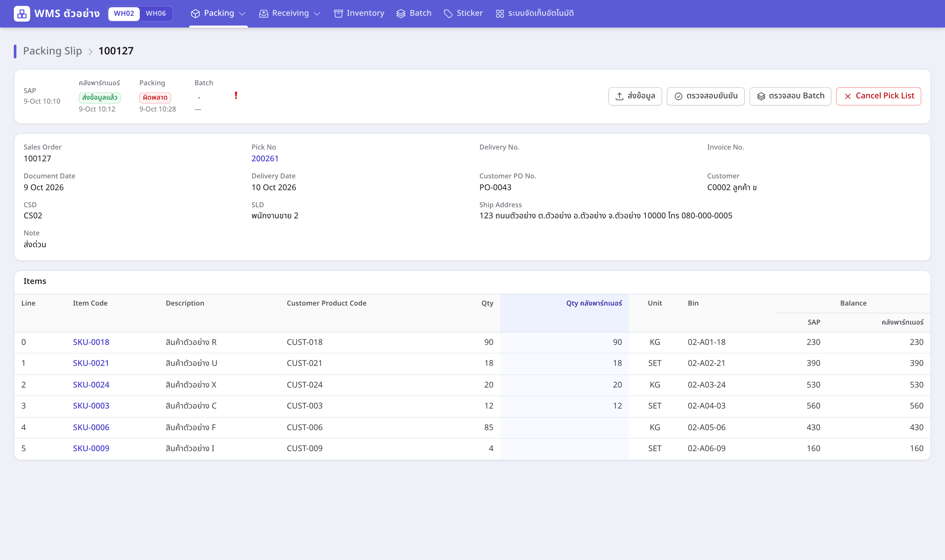Click the ผิดพลาด Packing status badge
The width and height of the screenshot is (945, 560).
(x=155, y=97)
